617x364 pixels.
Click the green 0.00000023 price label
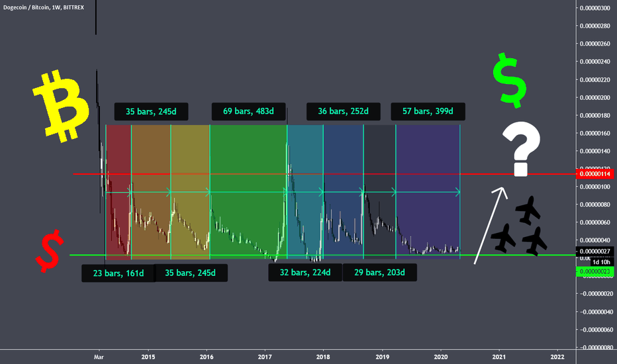pyautogui.click(x=594, y=271)
